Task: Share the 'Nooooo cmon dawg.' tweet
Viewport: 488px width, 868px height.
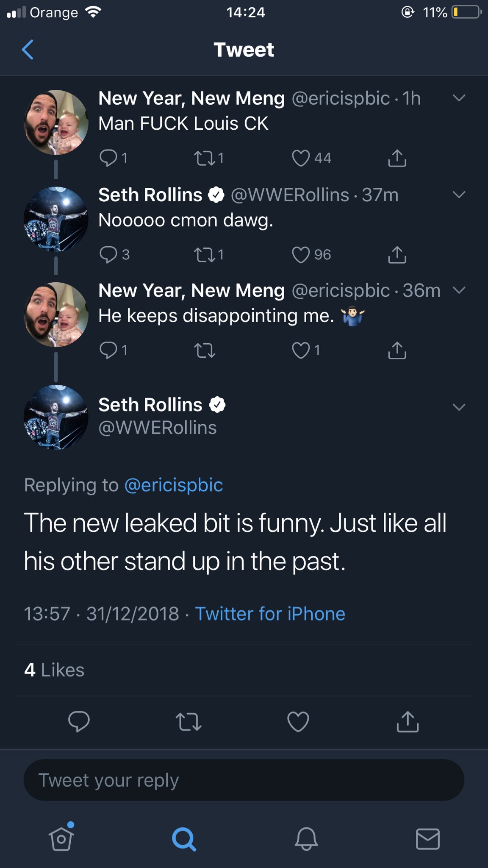Action: click(397, 255)
